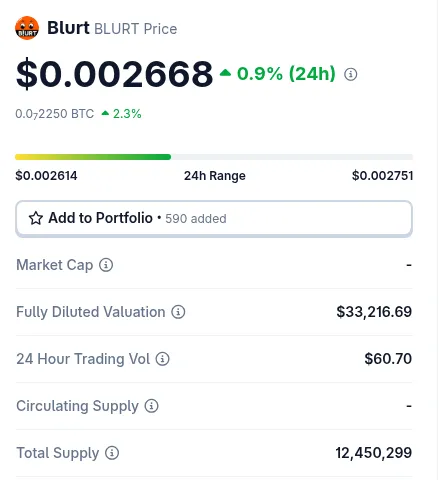The width and height of the screenshot is (439, 480).
Task: Open the 24h price change info icon
Action: (350, 74)
